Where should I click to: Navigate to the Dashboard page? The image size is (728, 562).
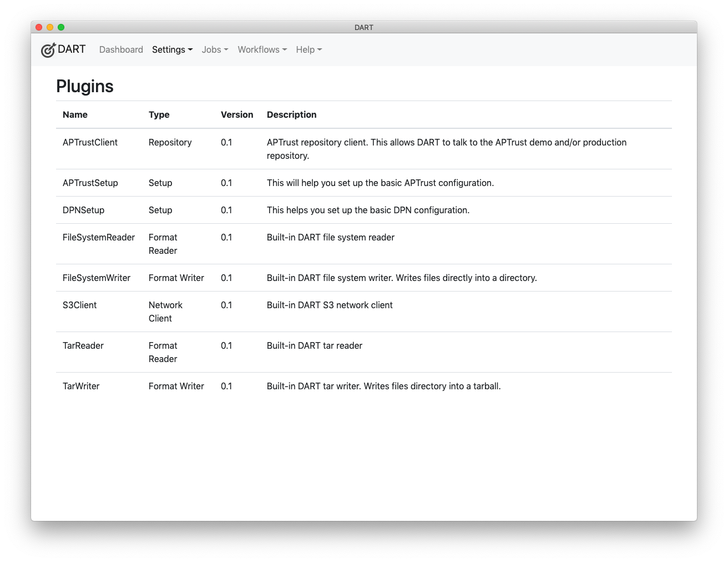click(x=121, y=49)
